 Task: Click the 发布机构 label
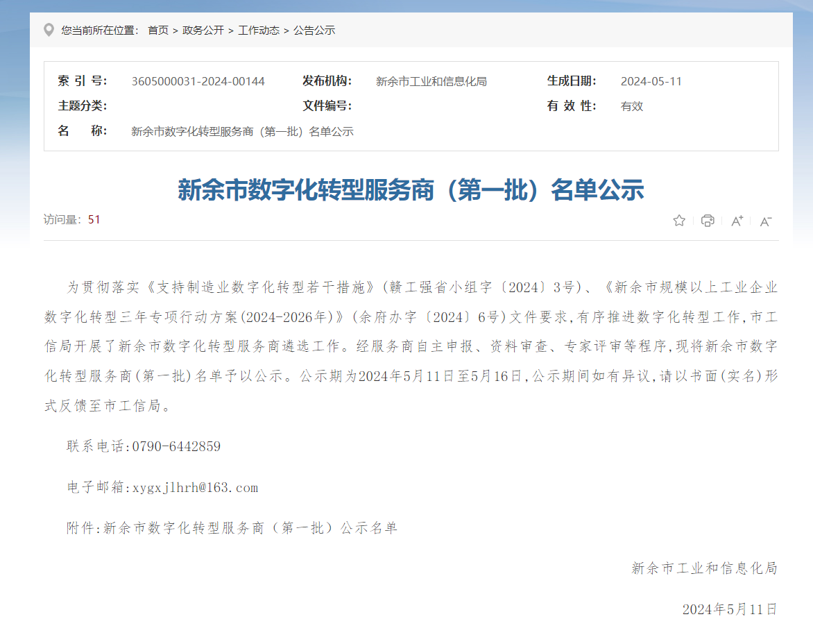point(327,81)
